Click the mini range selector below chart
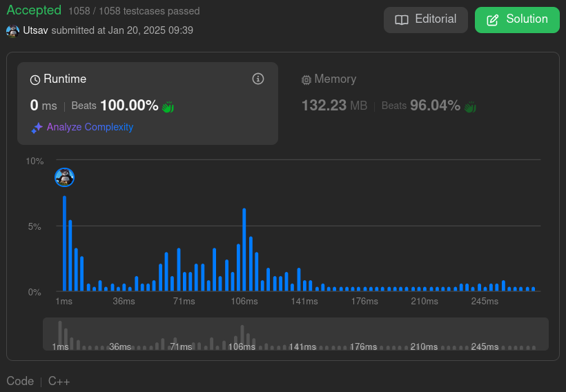This screenshot has width=566, height=392. [295, 335]
